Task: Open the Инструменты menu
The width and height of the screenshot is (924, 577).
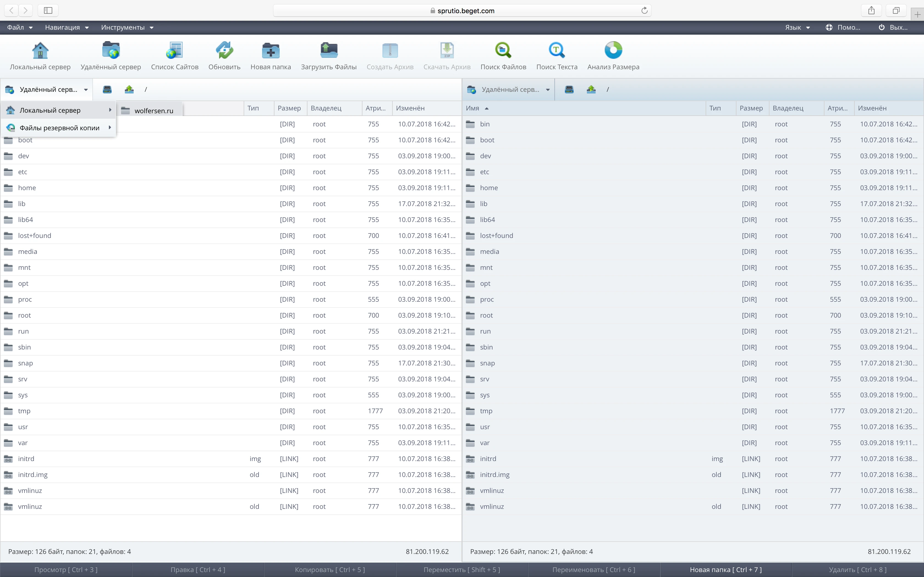Action: pyautogui.click(x=127, y=27)
